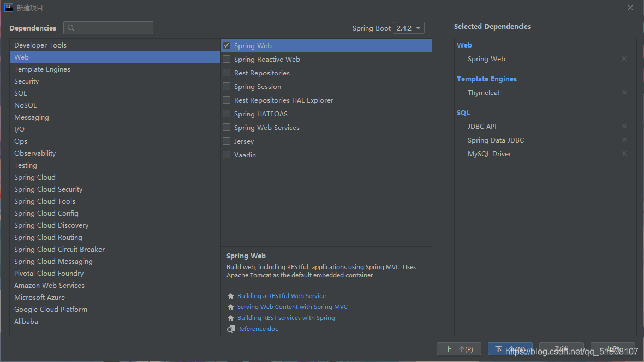Check the Vaadin dependency
The height and width of the screenshot is (362, 644).
226,155
